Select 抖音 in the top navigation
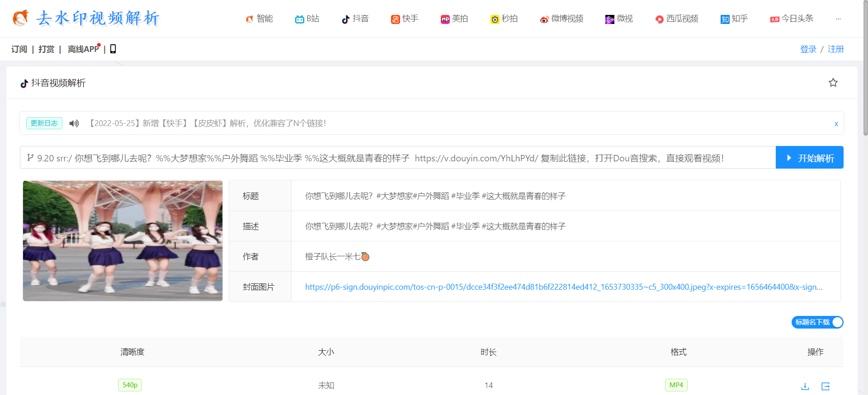 tap(355, 19)
